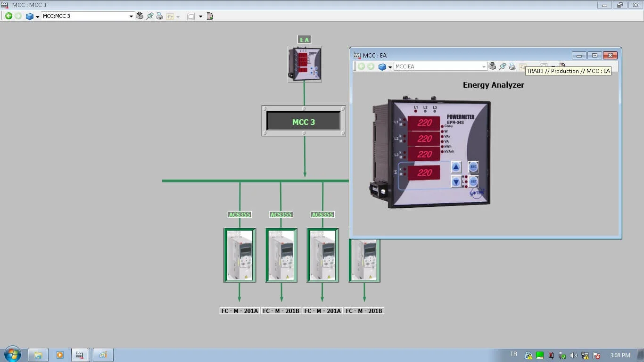Open the arrow beside MCC 3's blue cube icon
The height and width of the screenshot is (362, 644).
click(37, 16)
